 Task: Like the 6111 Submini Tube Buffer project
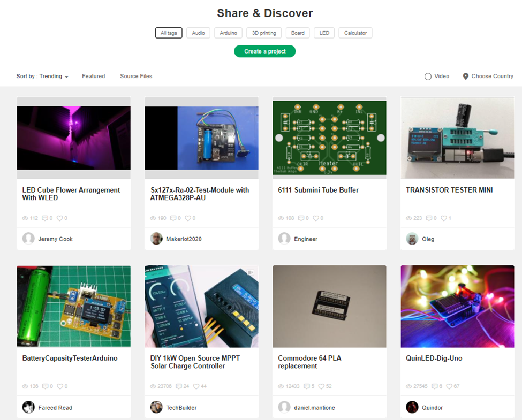click(315, 218)
